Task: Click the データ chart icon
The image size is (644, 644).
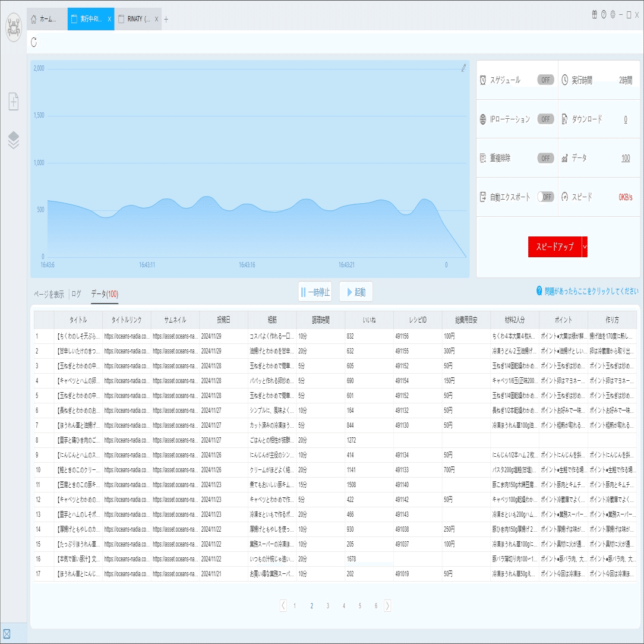Action: pyautogui.click(x=565, y=158)
